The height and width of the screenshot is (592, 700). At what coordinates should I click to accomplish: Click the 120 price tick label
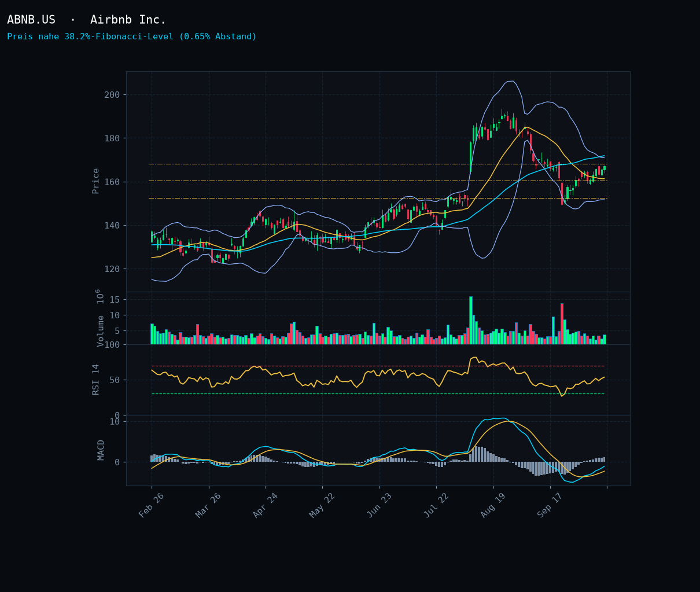click(x=112, y=269)
